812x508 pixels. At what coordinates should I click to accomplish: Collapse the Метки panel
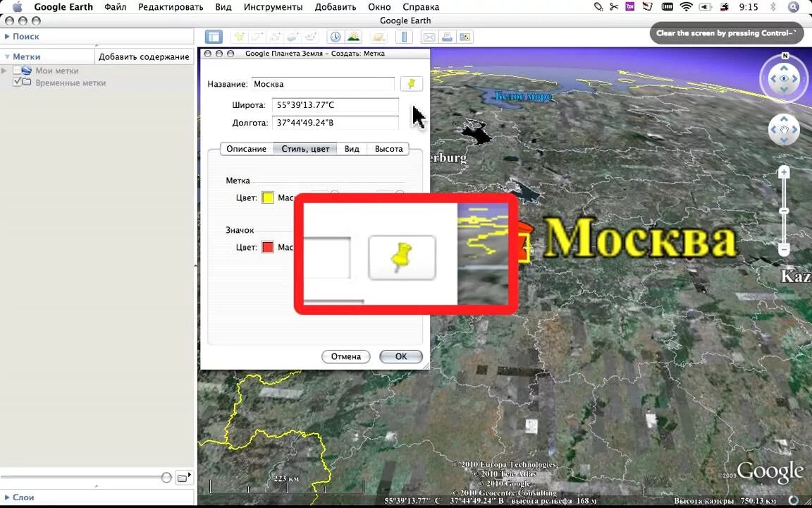pos(7,56)
